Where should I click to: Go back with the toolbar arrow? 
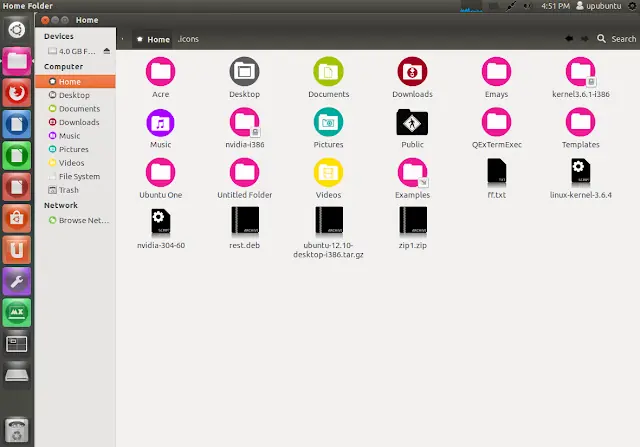(x=569, y=39)
